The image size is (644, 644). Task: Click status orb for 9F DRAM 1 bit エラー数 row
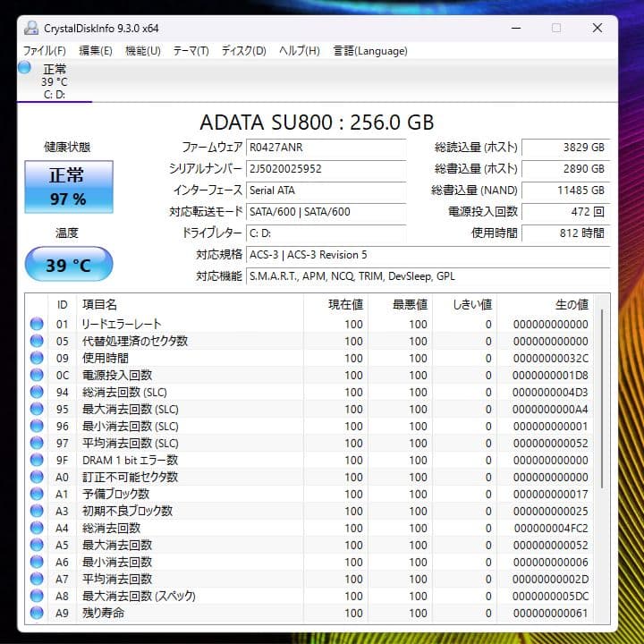coord(37,460)
